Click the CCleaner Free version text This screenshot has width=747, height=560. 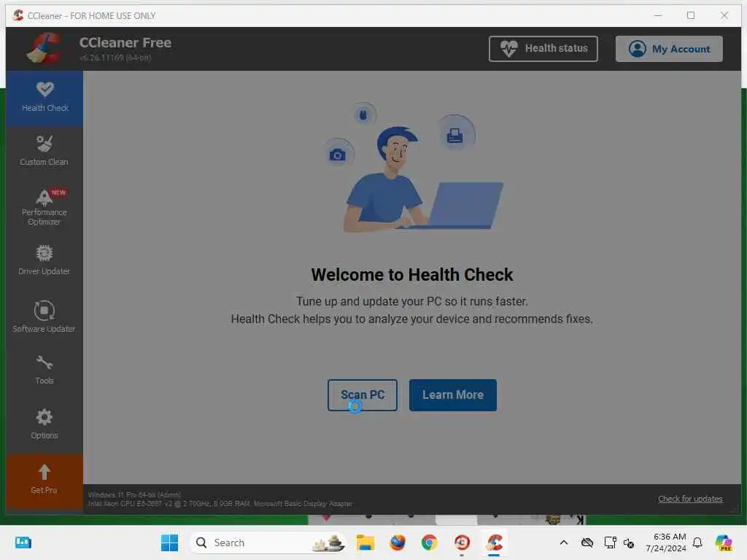(x=115, y=58)
